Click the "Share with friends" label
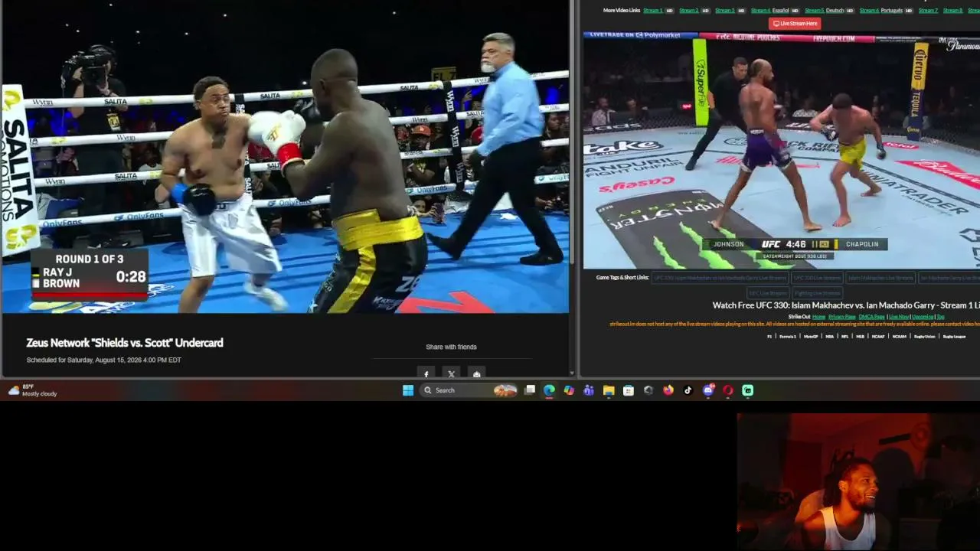 coord(451,347)
